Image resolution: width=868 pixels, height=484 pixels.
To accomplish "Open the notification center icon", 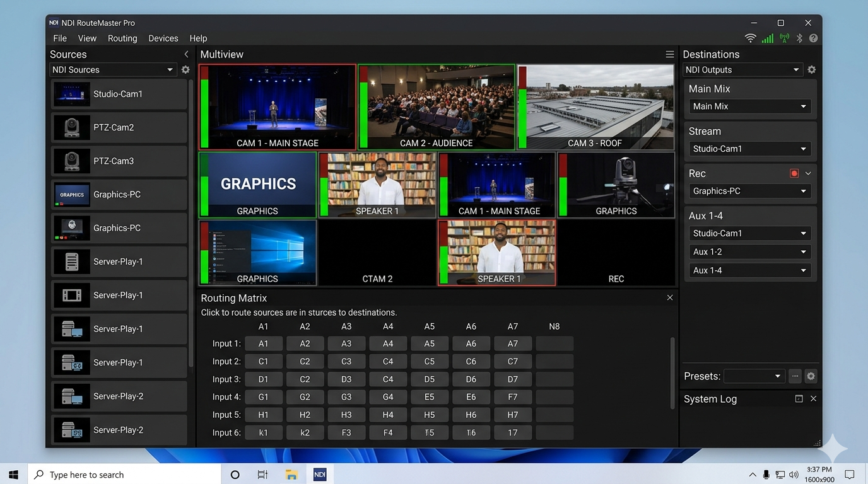I will click(850, 475).
